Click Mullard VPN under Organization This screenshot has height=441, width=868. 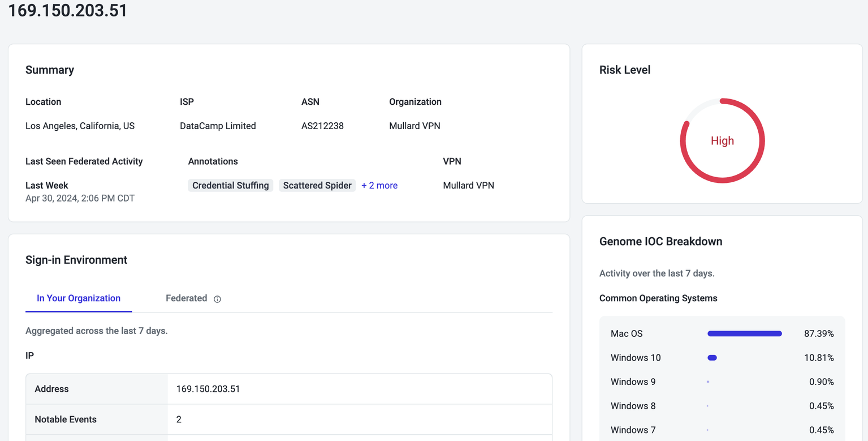pyautogui.click(x=414, y=126)
